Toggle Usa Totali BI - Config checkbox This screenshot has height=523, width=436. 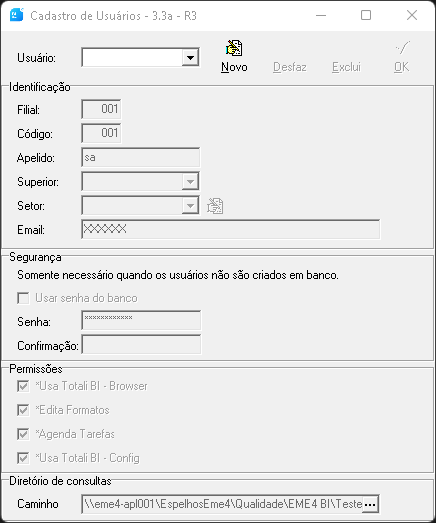(x=23, y=458)
